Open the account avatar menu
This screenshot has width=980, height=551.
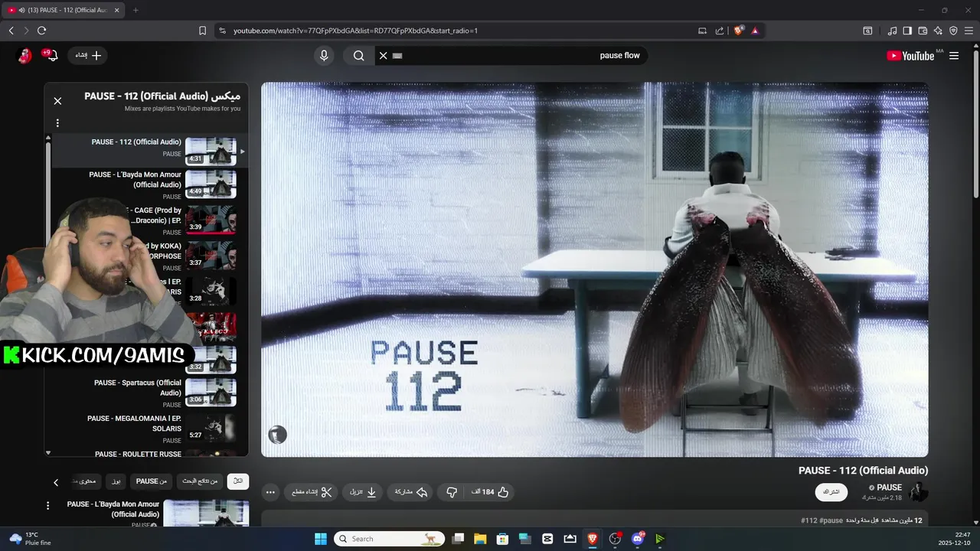click(24, 55)
